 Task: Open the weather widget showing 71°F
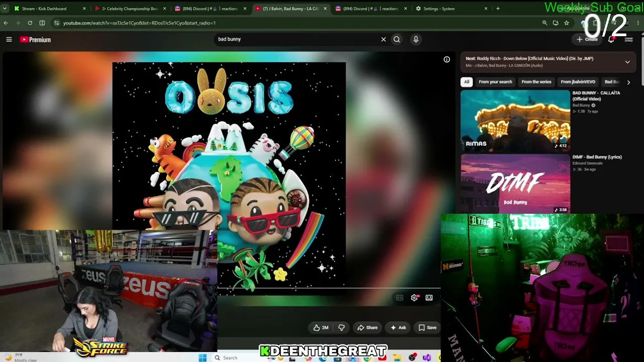click(20, 357)
